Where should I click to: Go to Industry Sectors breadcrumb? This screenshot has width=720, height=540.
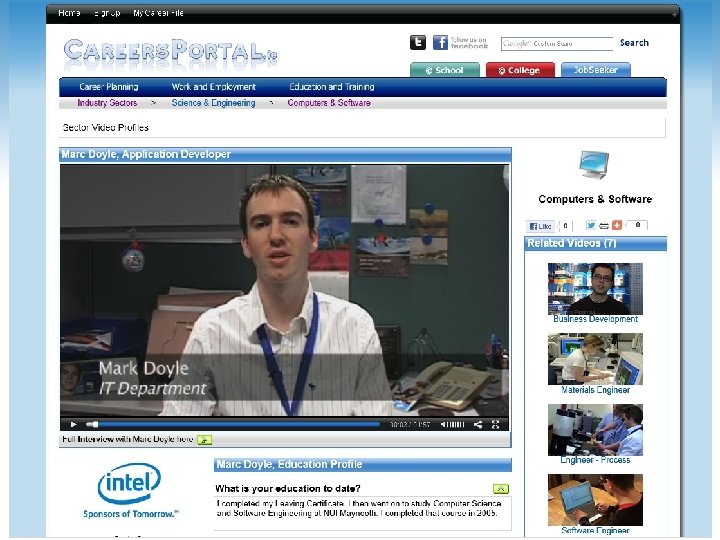(x=107, y=103)
